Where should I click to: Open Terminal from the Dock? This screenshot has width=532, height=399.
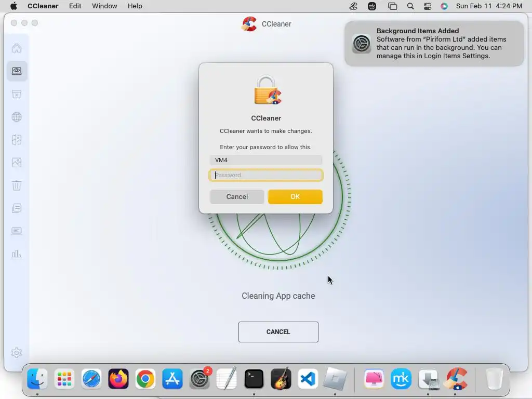254,379
